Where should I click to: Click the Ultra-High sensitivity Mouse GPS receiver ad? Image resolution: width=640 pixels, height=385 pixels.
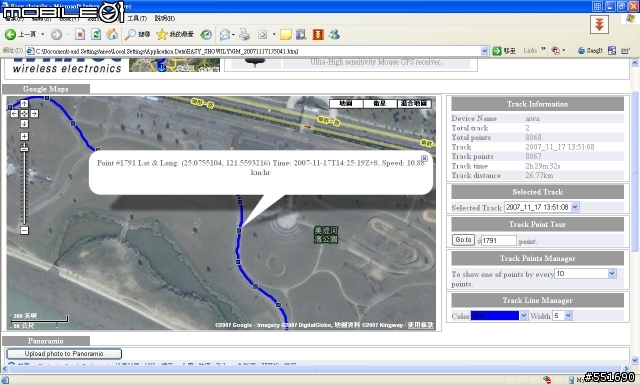(376, 62)
